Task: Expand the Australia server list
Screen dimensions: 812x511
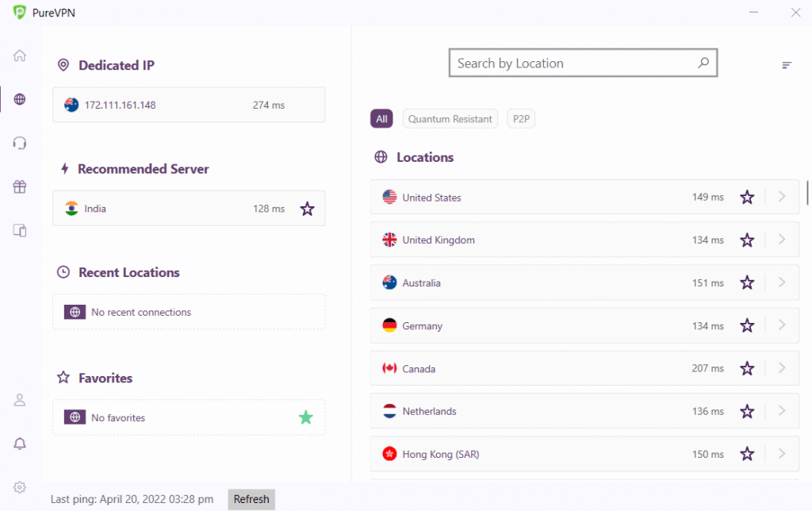Action: pos(782,282)
